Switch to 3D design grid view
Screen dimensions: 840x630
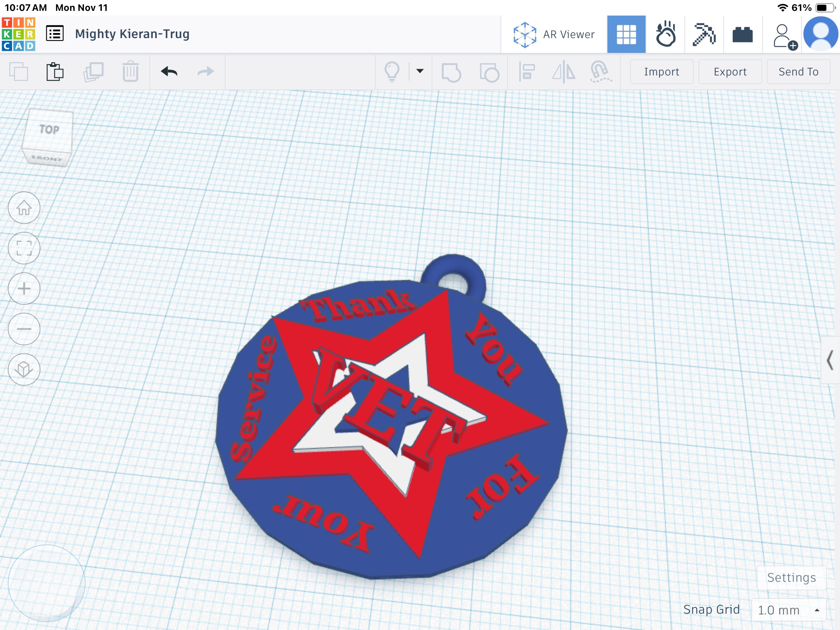pos(626,34)
